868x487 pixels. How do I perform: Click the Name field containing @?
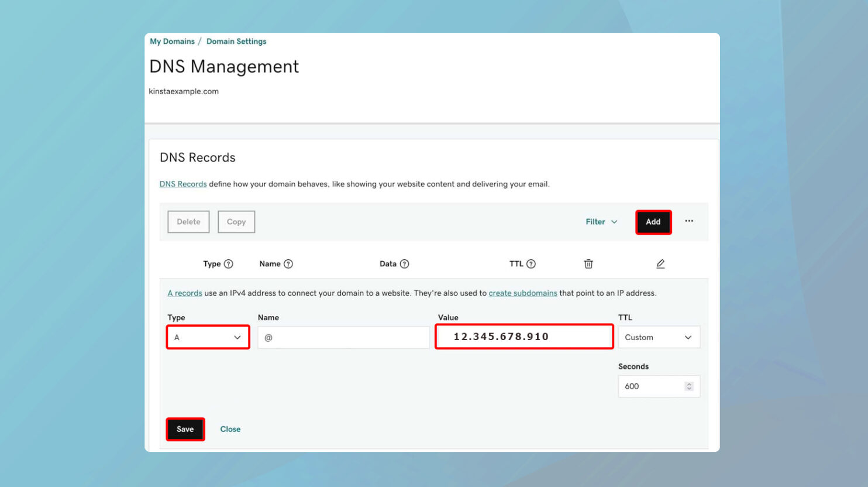(x=343, y=337)
